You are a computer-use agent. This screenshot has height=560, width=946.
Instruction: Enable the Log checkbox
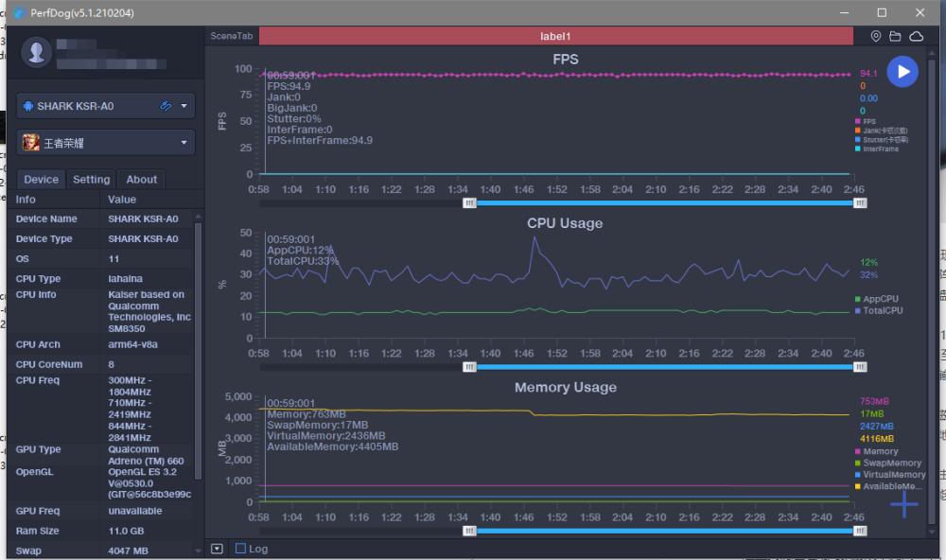coord(240,549)
